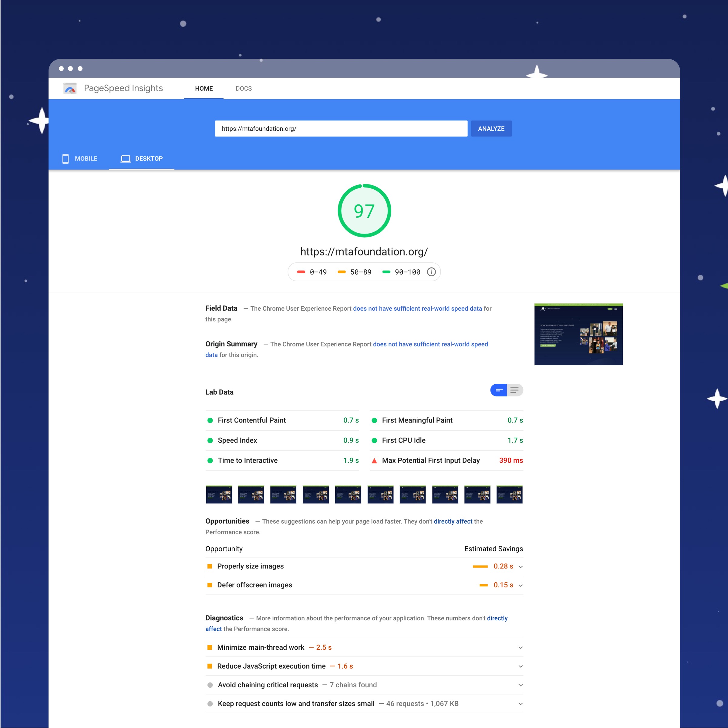Click the last filmstrip thumbnail

pyautogui.click(x=510, y=494)
